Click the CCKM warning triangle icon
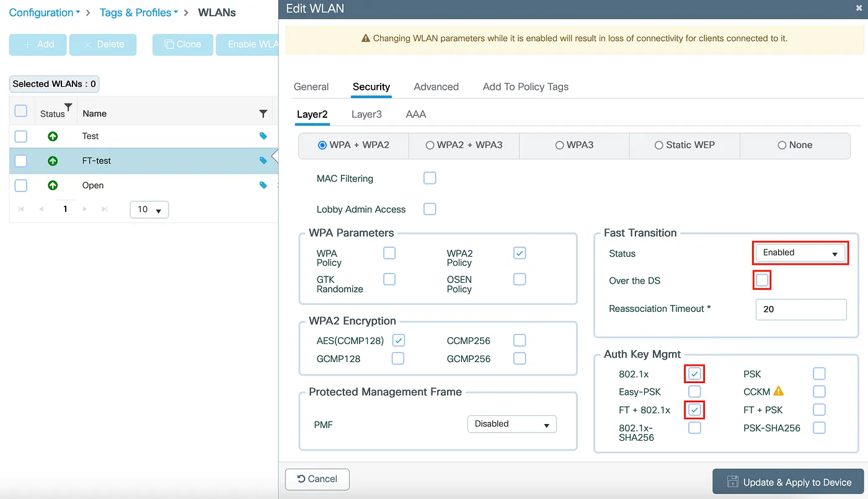 (779, 391)
